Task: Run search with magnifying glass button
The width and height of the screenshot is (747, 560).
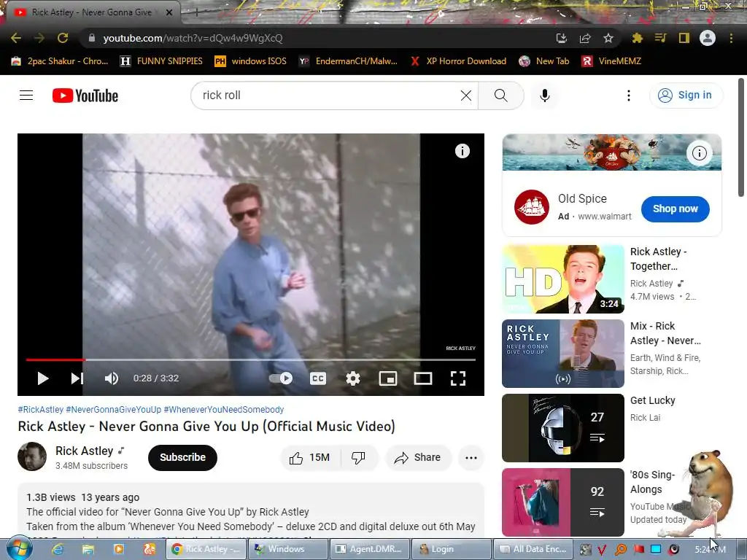Action: 500,96
